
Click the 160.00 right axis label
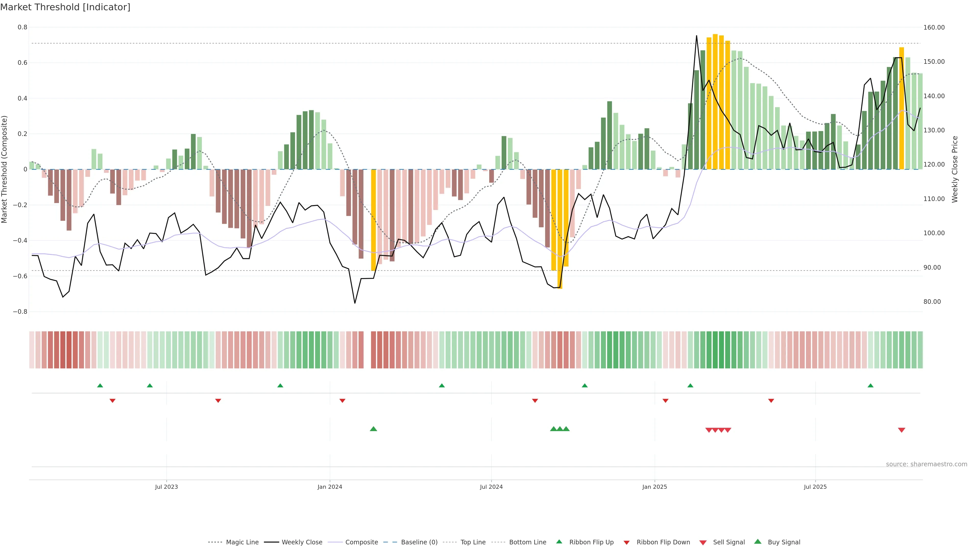934,27
